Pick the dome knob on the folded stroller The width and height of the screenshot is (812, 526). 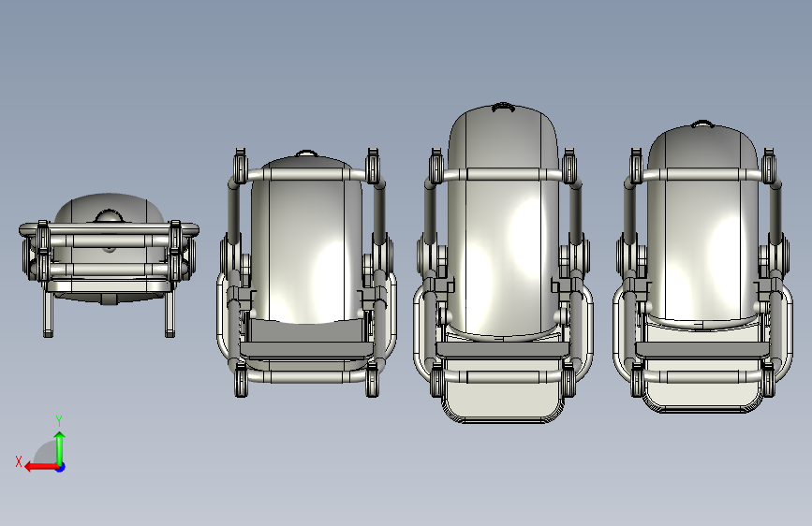[109, 216]
